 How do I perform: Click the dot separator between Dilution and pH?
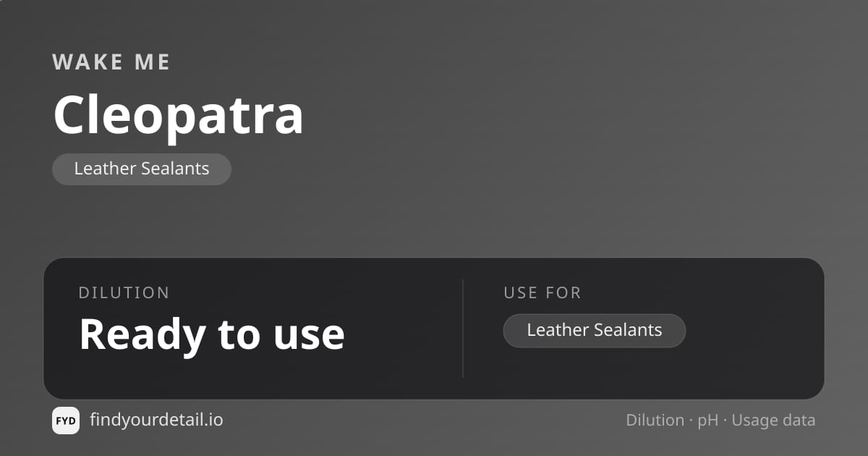(691, 421)
